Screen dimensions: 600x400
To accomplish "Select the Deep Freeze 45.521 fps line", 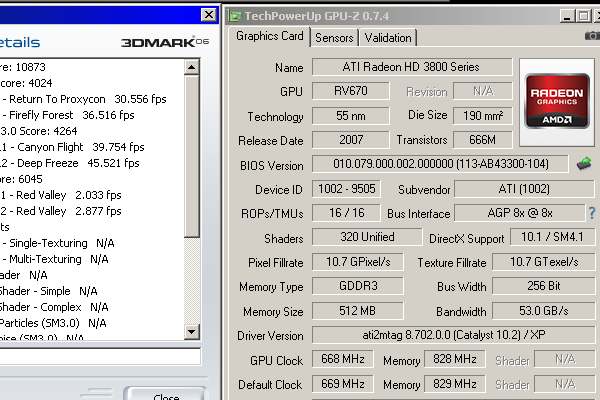I will click(x=70, y=163).
